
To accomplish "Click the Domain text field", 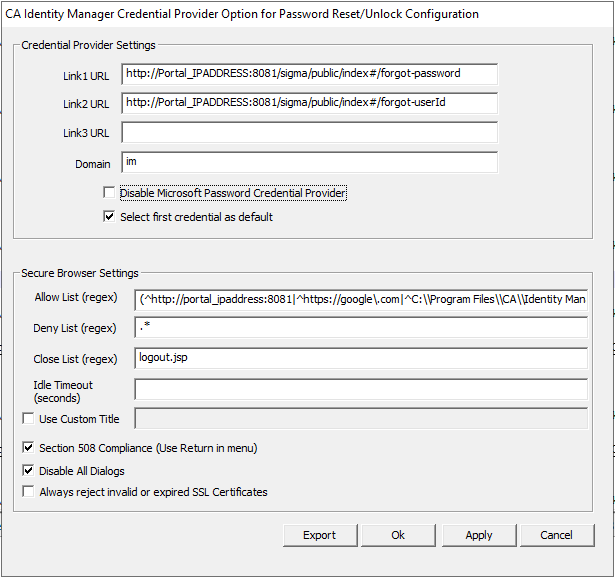I will [309, 163].
